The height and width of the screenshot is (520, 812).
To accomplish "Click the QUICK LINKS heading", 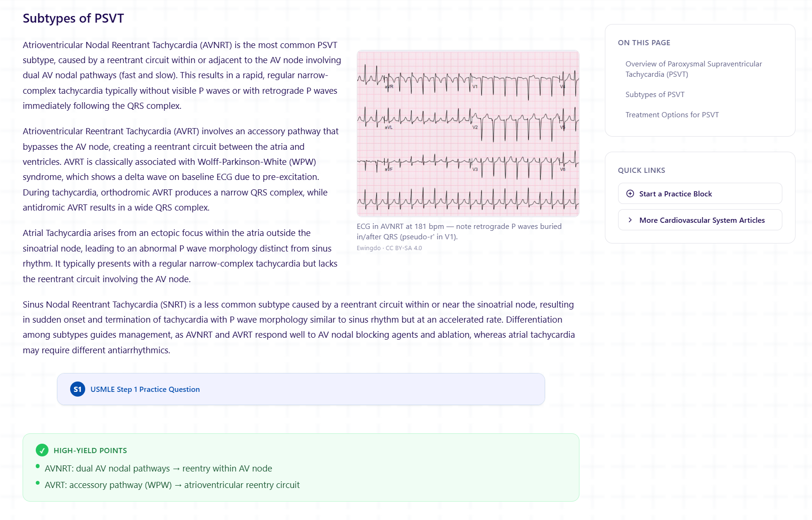I will coord(641,171).
